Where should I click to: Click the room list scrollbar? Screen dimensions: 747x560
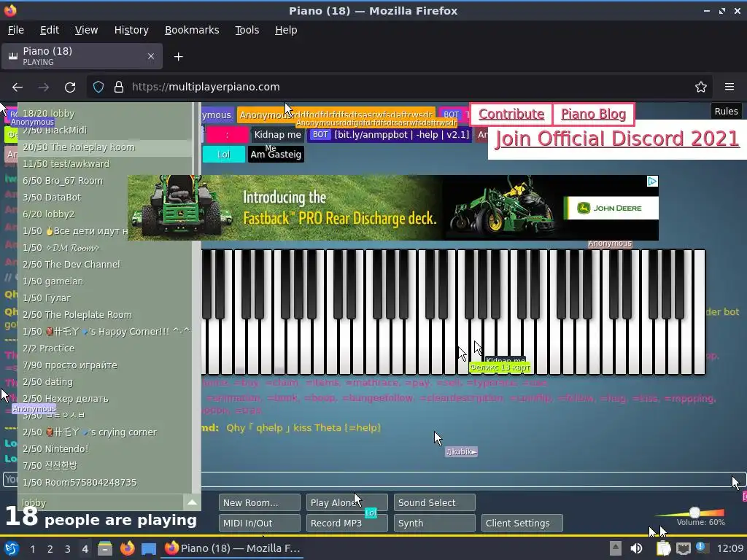pyautogui.click(x=196, y=297)
